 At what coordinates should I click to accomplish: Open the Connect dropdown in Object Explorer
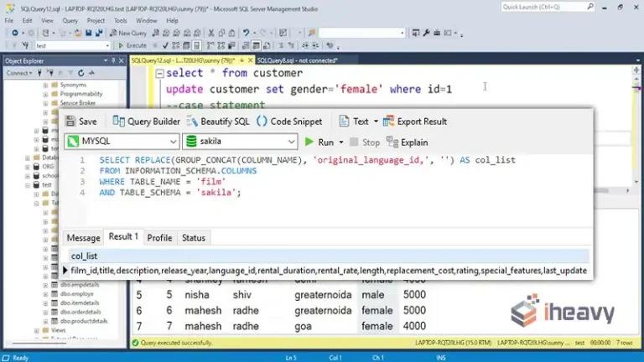point(19,73)
